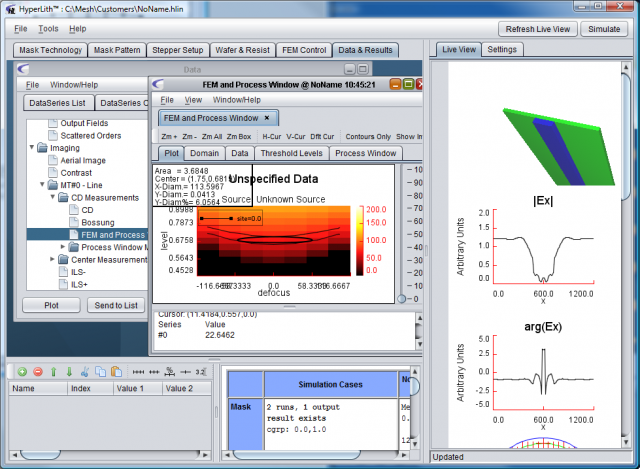Switch to the Wafer & Resist tab

[242, 50]
